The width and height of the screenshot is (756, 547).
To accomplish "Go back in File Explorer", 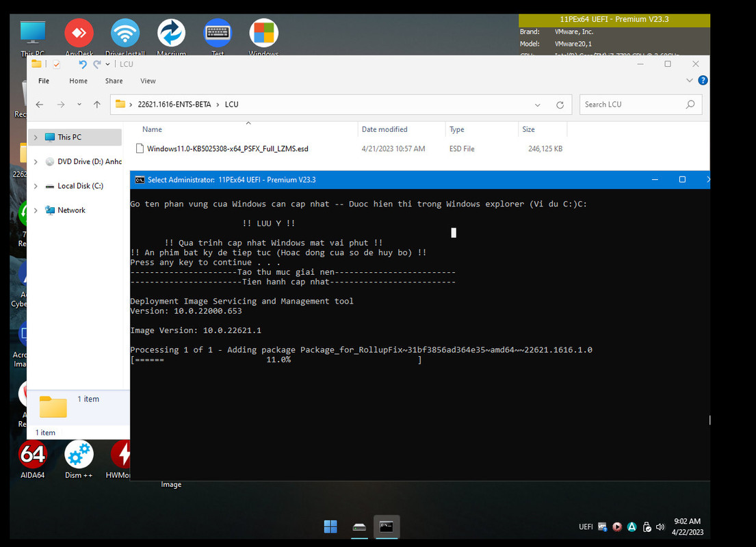I will (x=40, y=105).
